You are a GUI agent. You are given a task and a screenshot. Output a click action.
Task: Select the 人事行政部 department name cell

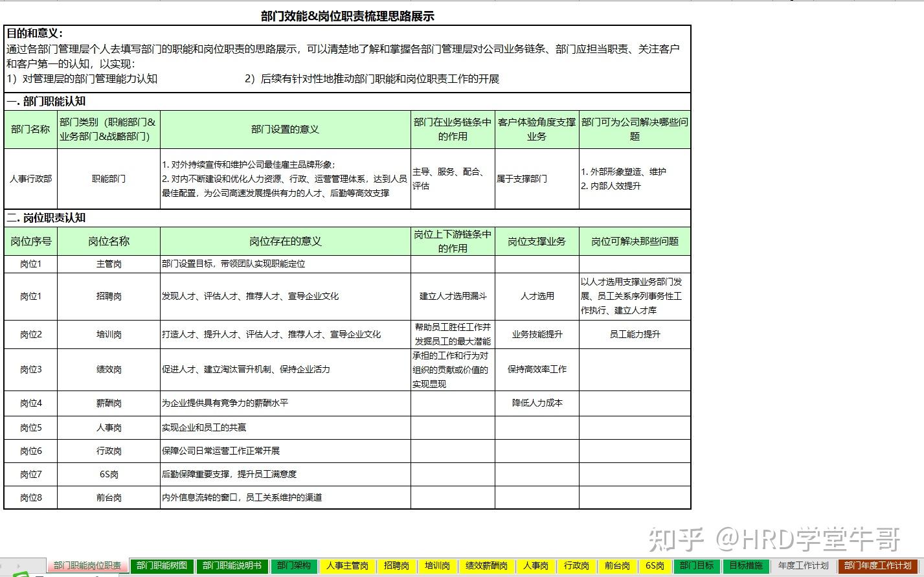pos(30,179)
